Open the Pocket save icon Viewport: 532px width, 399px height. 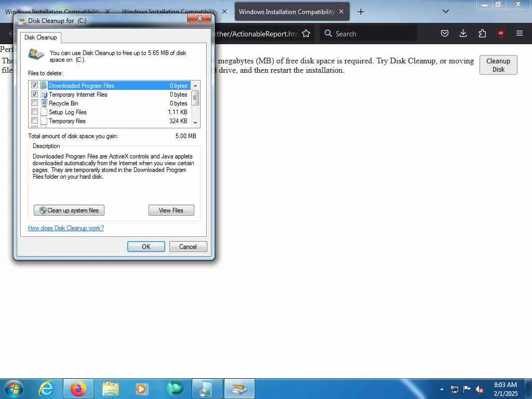(x=445, y=34)
